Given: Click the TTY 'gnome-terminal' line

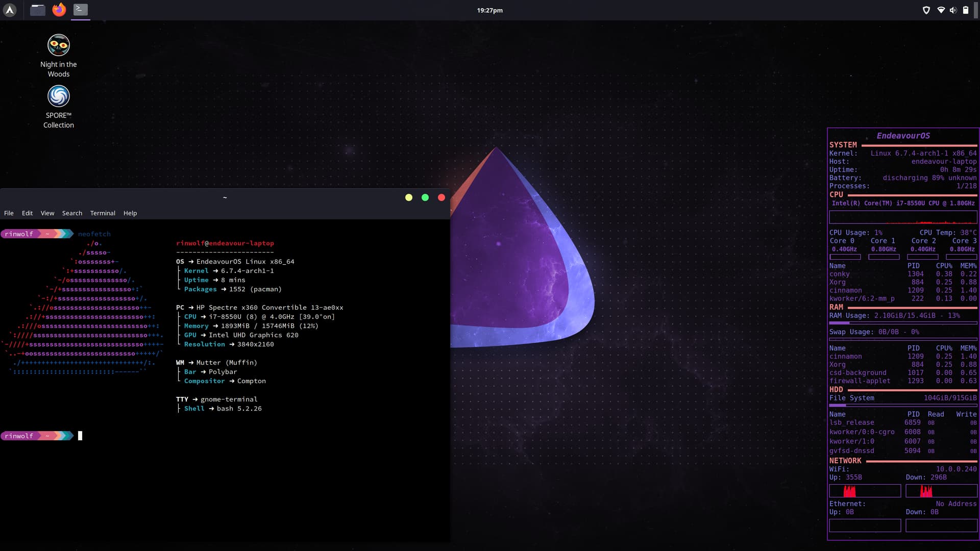Looking at the screenshot, I should (217, 399).
